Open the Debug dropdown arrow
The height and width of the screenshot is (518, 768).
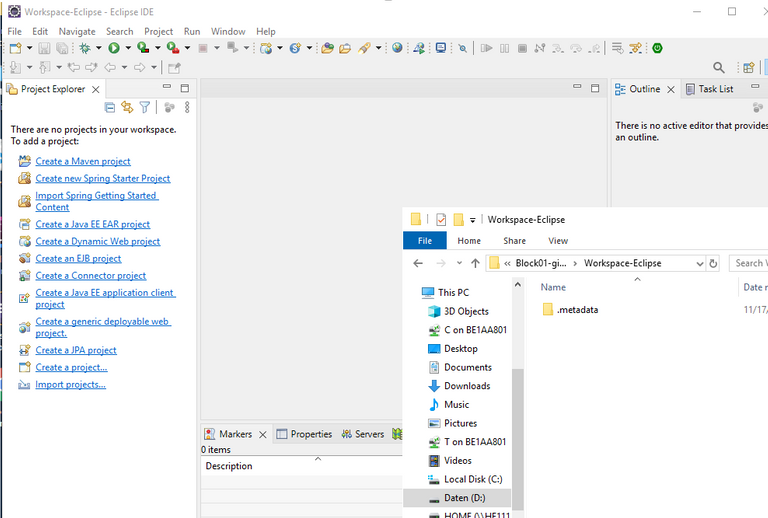(98, 48)
